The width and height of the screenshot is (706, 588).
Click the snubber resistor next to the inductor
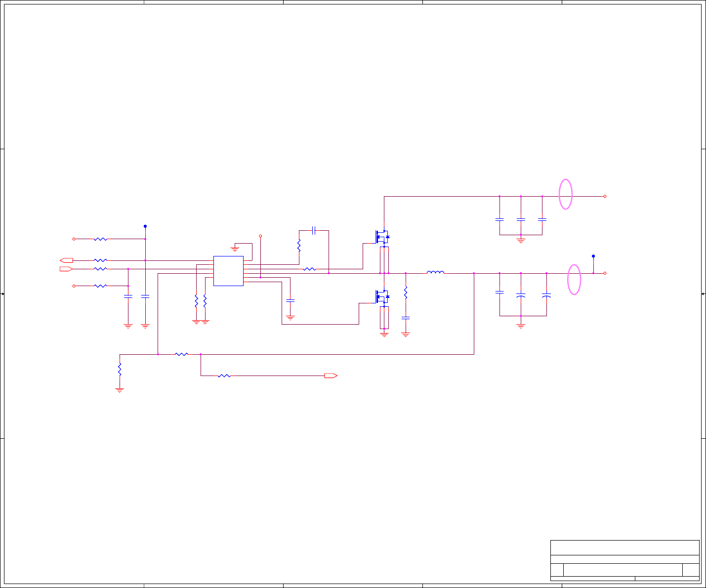point(406,294)
